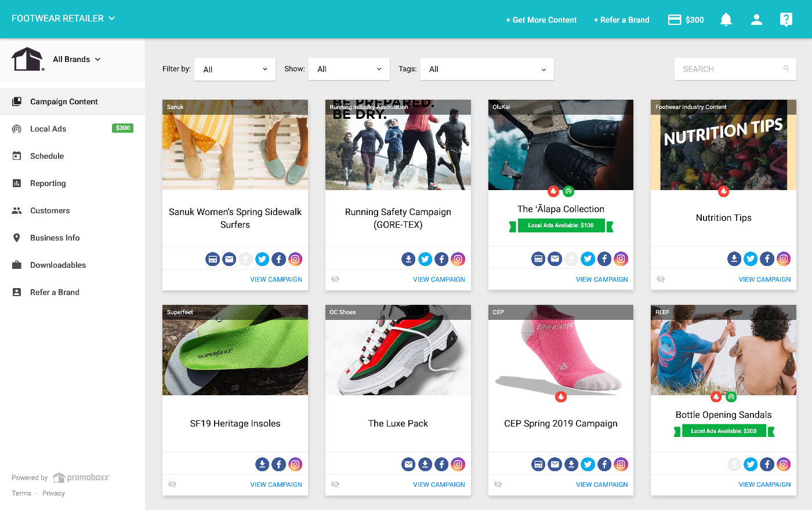This screenshot has width=812, height=510.
Task: Navigate to Reporting
Action: [72, 183]
